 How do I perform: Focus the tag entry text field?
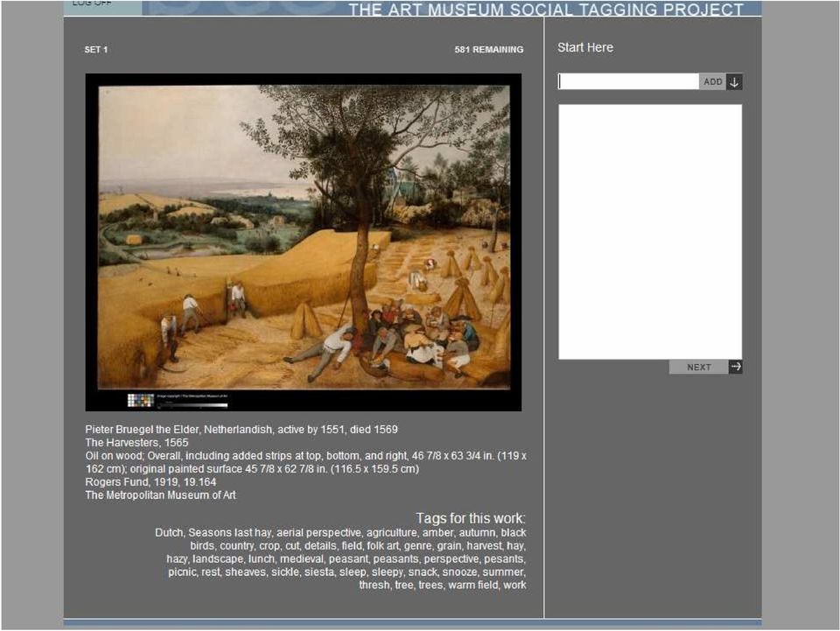coord(628,81)
